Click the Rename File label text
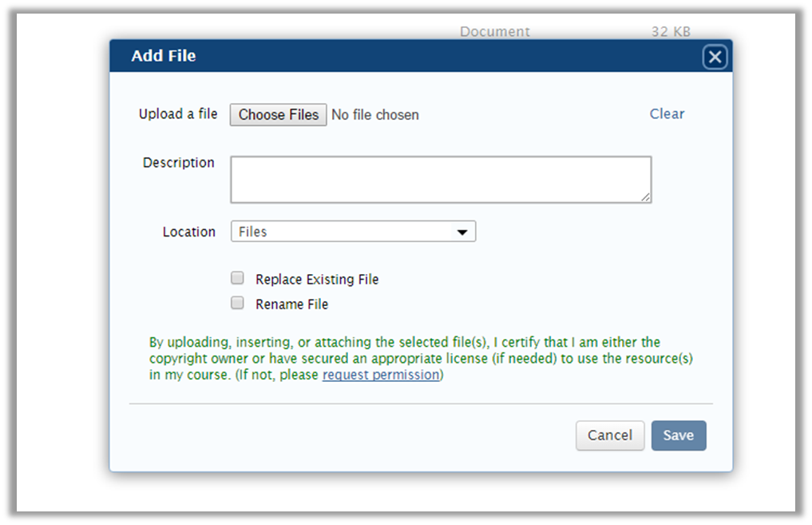812x525 pixels. coord(291,304)
